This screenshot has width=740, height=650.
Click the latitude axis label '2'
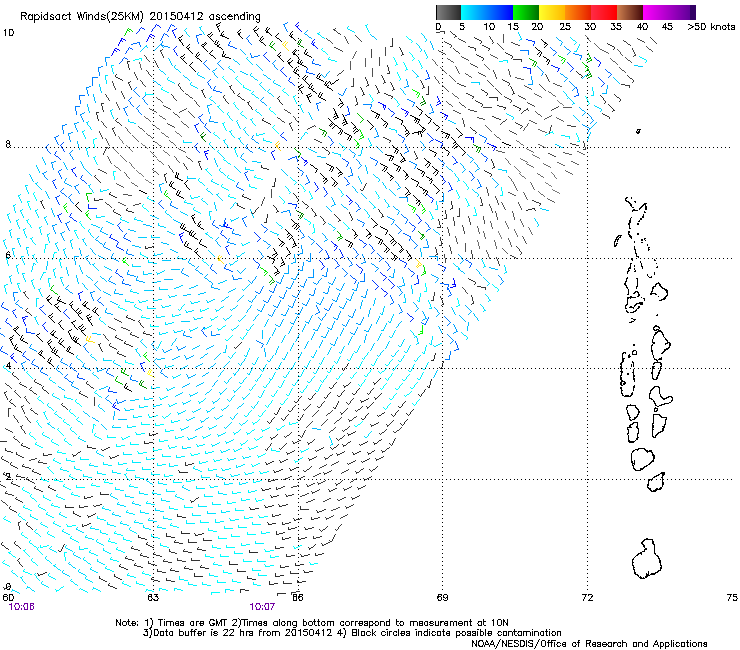click(x=8, y=476)
